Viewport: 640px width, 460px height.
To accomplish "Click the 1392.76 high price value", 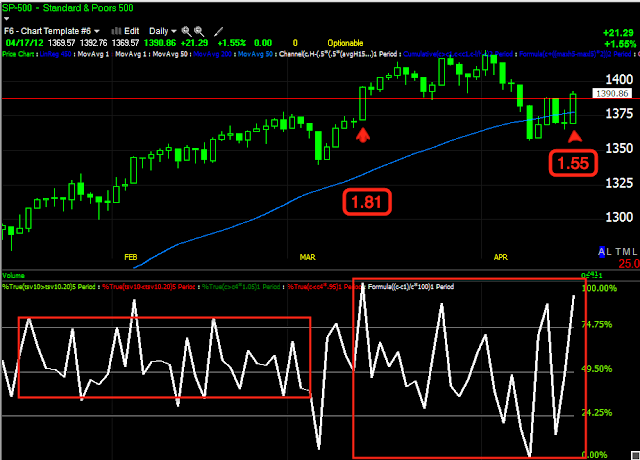I will coord(93,43).
